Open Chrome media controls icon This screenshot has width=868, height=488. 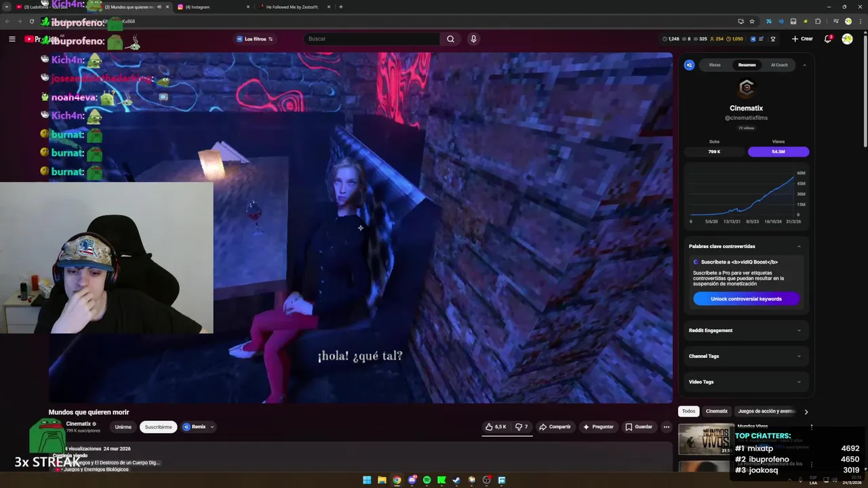pyautogui.click(x=835, y=21)
